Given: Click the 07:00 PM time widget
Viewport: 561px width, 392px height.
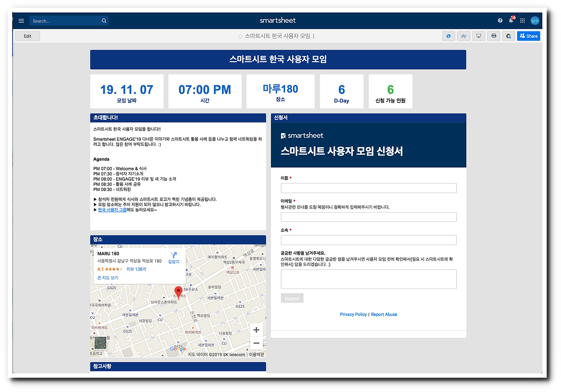Looking at the screenshot, I should click(x=205, y=91).
